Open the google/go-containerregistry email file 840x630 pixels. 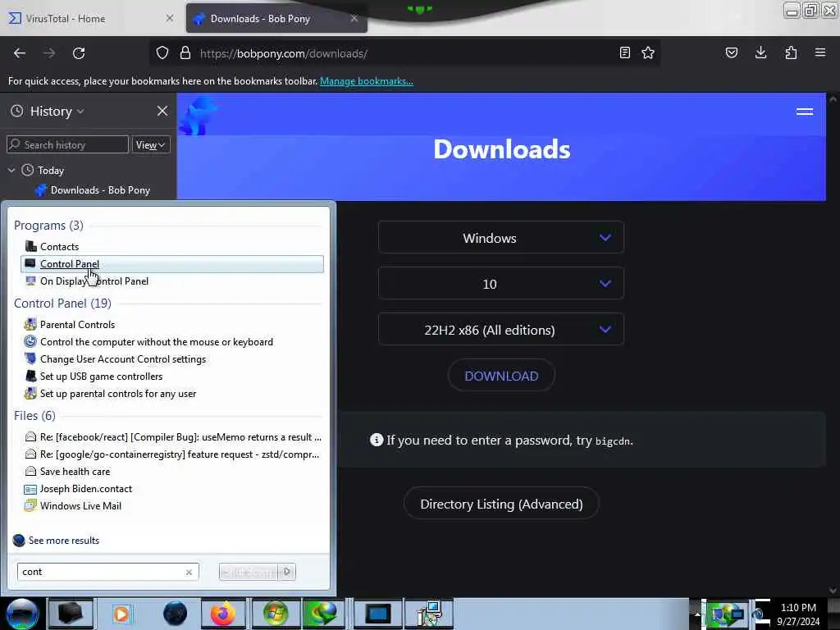pos(172,454)
